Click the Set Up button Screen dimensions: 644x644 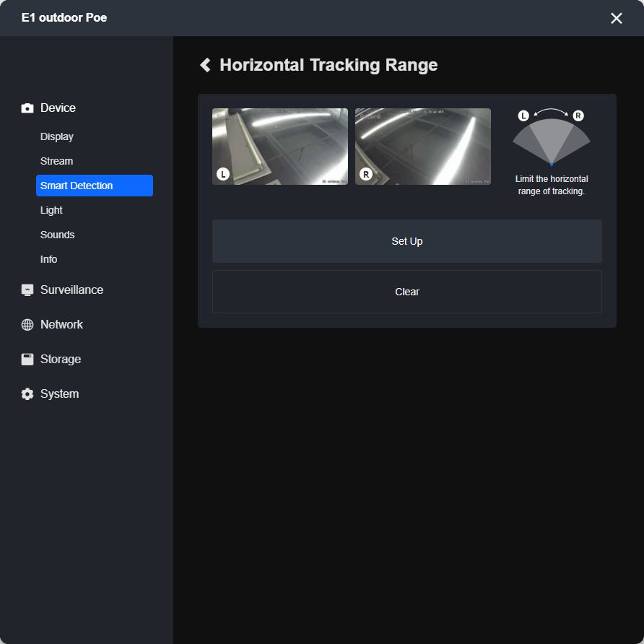[x=406, y=241]
